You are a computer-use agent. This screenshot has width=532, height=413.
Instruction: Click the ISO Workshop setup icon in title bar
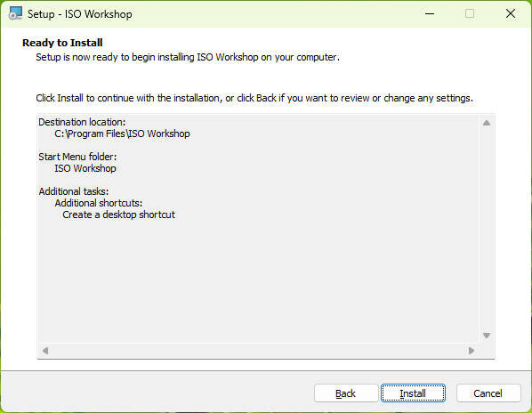coord(15,13)
